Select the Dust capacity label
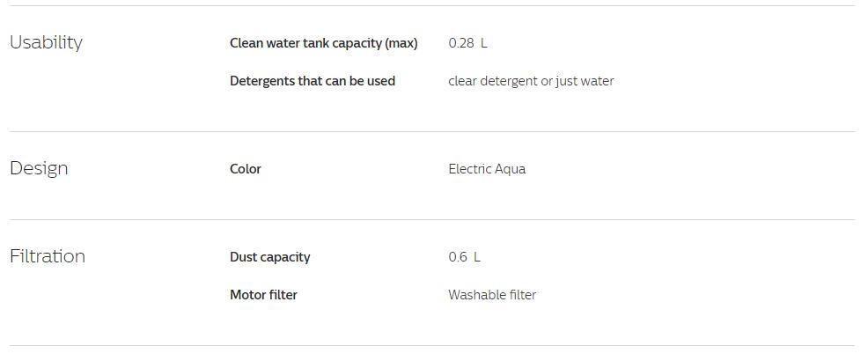The width and height of the screenshot is (868, 361). coord(269,257)
